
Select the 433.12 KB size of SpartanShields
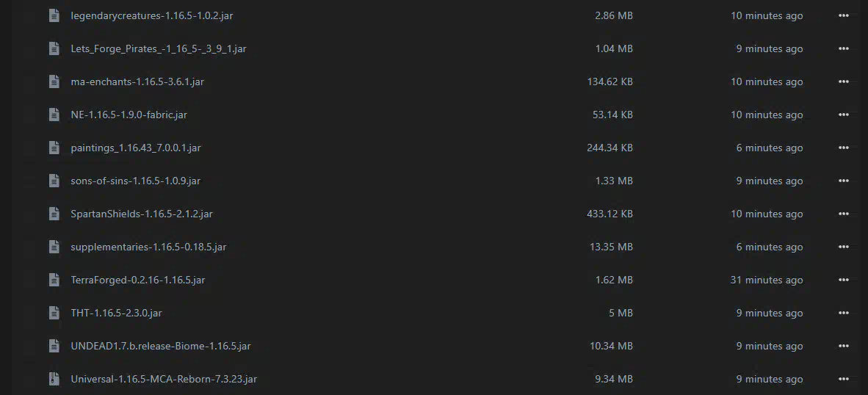point(610,214)
